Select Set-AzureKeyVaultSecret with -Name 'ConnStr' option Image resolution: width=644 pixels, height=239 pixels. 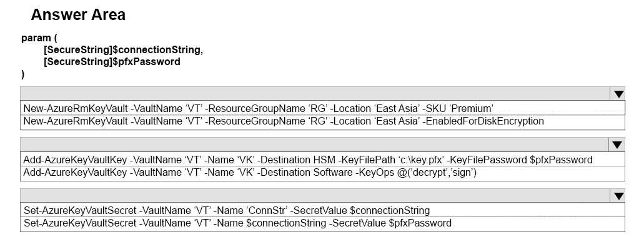pyautogui.click(x=322, y=210)
